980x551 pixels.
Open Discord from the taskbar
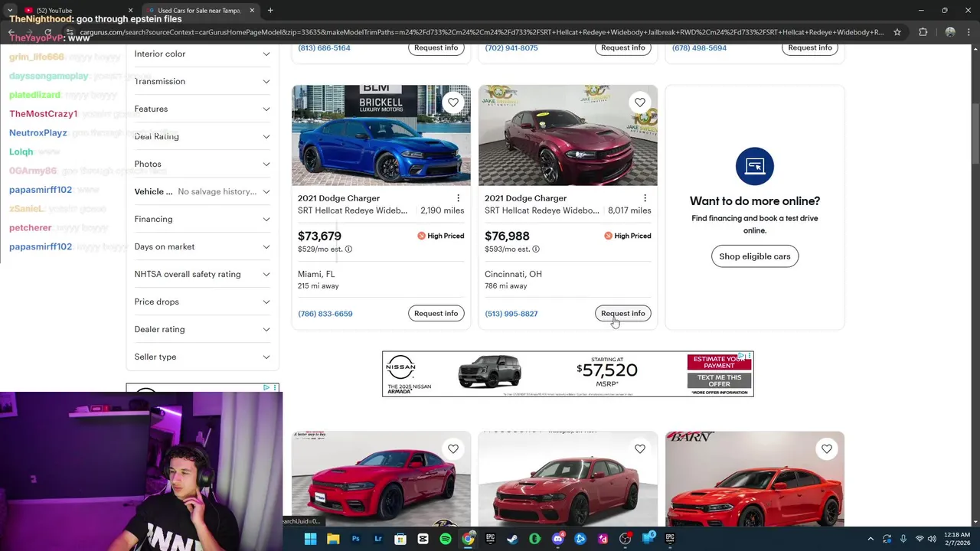pyautogui.click(x=557, y=539)
